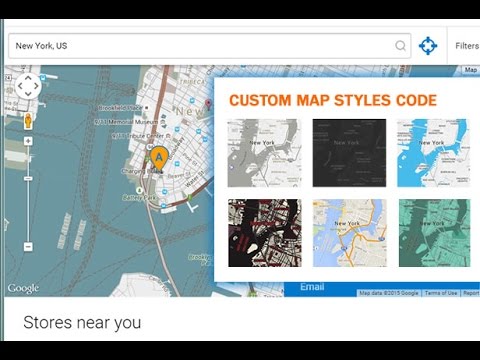The image size is (480, 360).
Task: Click the Stores near you heading
Action: pyautogui.click(x=82, y=323)
